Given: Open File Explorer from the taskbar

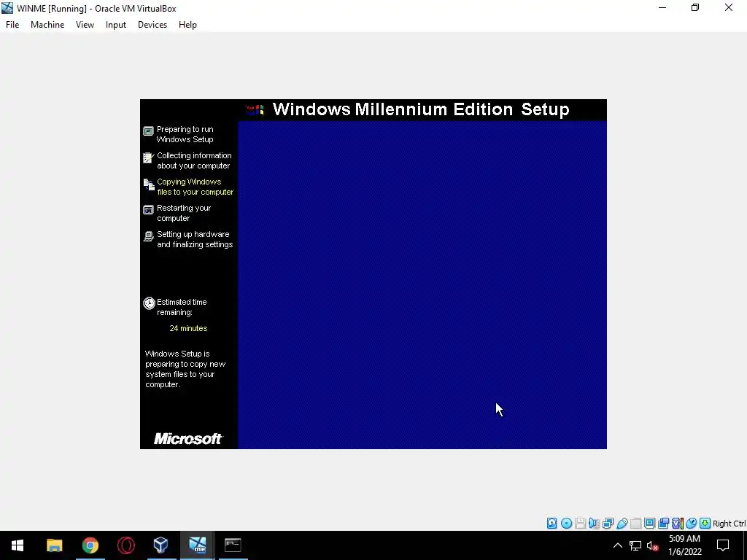Looking at the screenshot, I should click(54, 545).
